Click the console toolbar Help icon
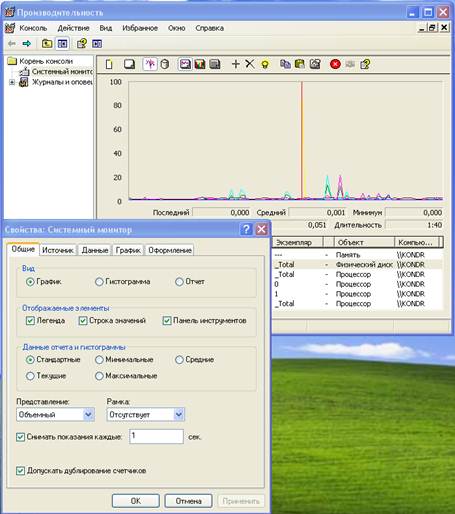The image size is (455, 514). tap(82, 44)
